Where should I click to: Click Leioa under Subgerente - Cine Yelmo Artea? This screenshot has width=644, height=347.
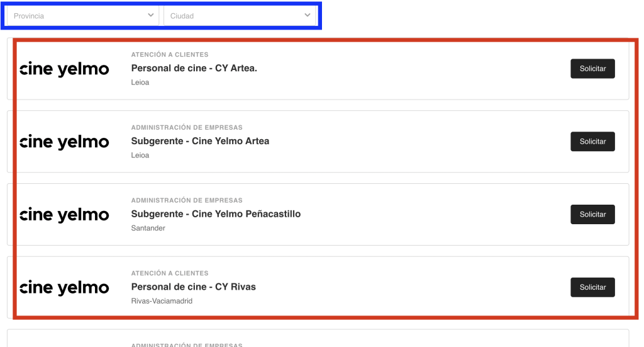pos(140,155)
